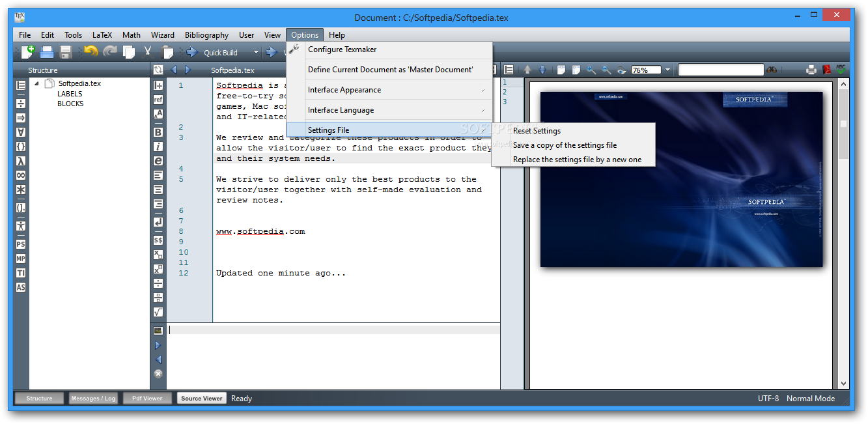Screen dimensions: 868x424
Task: Insert reference with the ref icon
Action: pyautogui.click(x=158, y=100)
